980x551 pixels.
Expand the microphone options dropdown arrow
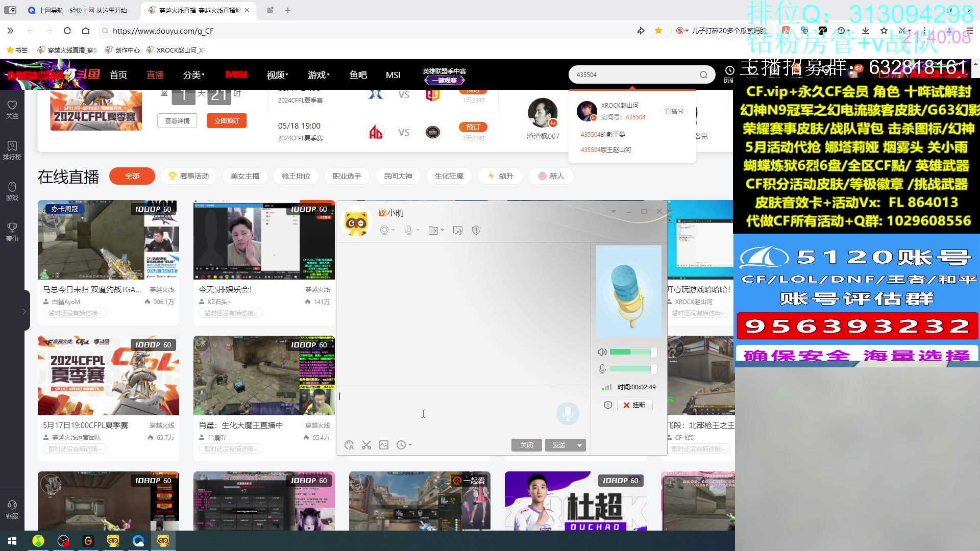418,231
